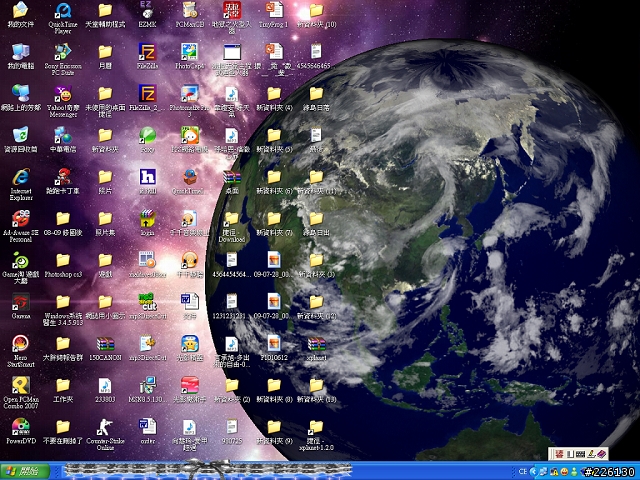
Task: Select the FileZilla_2 installer icon
Action: tap(147, 98)
